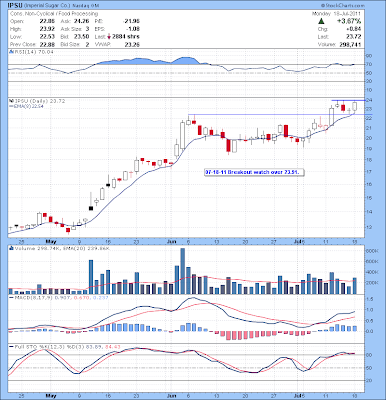Click the Volume panel legend icon
The height and width of the screenshot is (400, 386).
[11, 248]
